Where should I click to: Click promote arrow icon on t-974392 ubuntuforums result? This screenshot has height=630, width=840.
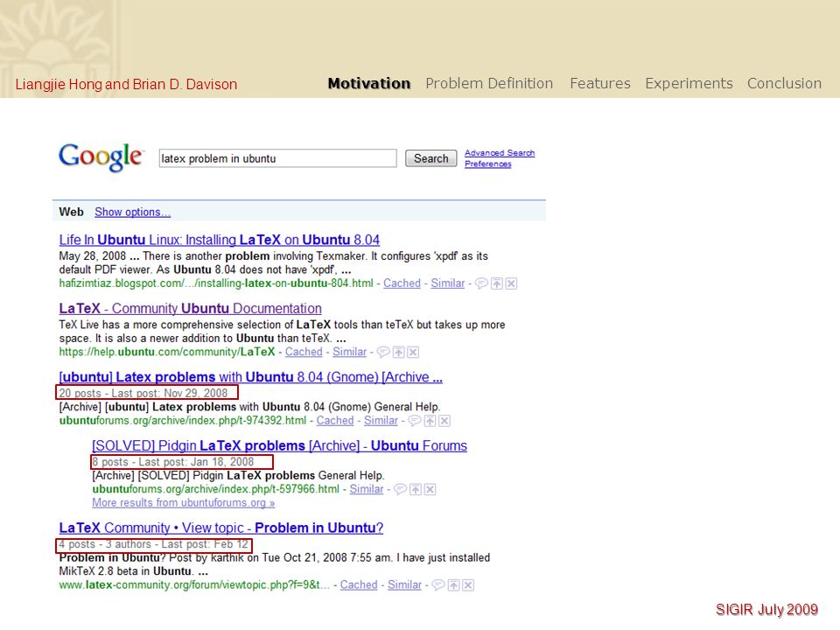(430, 421)
